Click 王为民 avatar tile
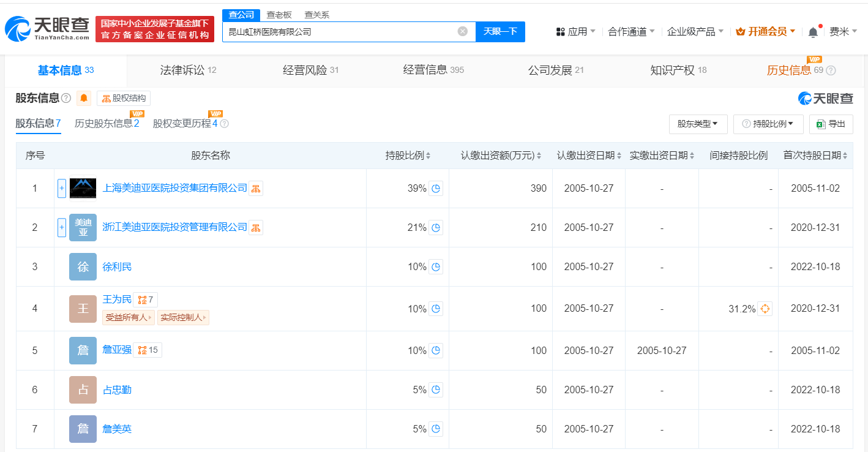 83,309
